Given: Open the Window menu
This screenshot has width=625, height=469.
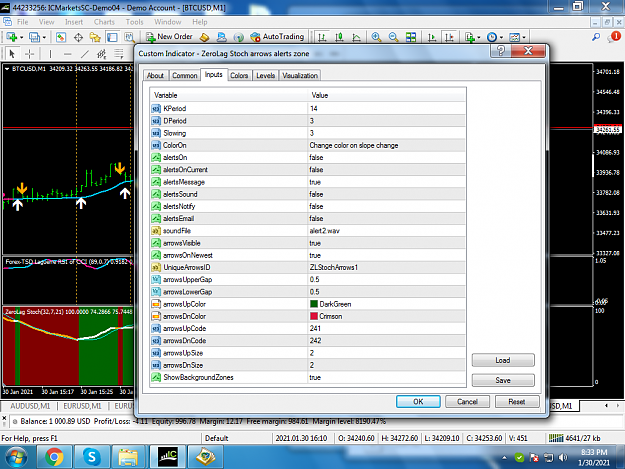Looking at the screenshot, I should pyautogui.click(x=167, y=22).
